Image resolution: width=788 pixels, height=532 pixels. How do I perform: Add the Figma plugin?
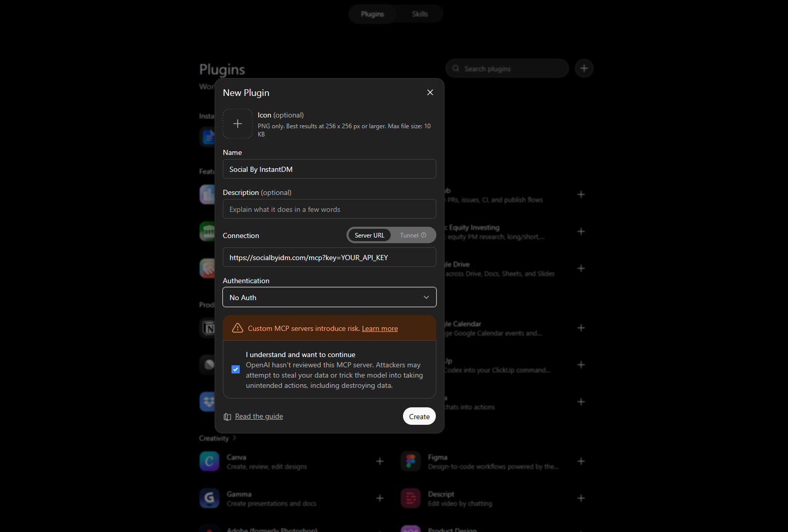pyautogui.click(x=581, y=461)
